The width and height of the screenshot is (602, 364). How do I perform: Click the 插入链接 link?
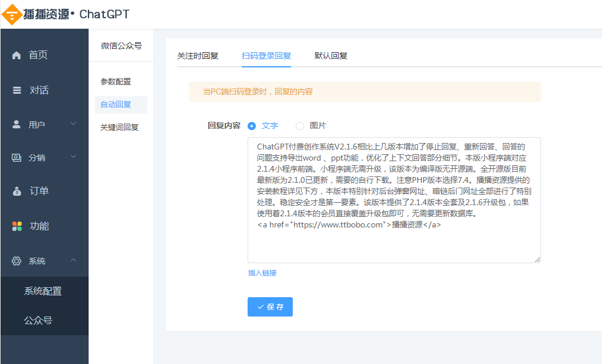(262, 273)
